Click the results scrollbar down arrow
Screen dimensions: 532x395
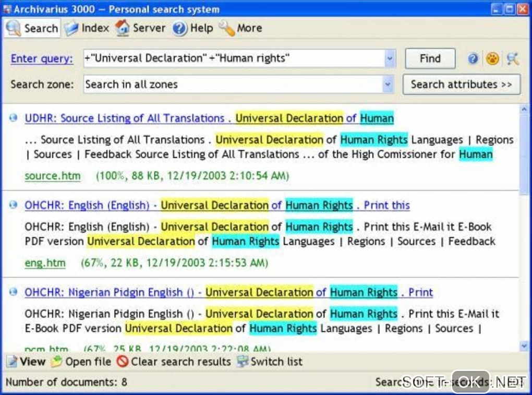(524, 346)
